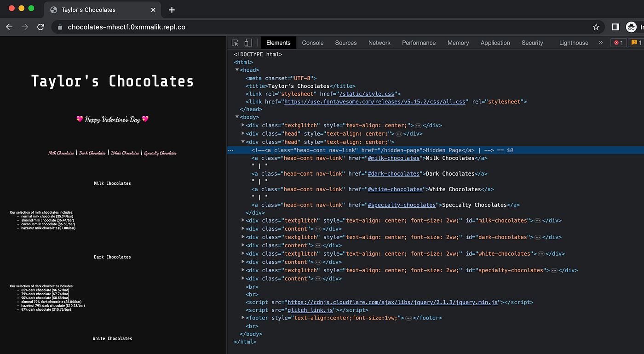644x354 pixels.
Task: Click the #specialty-chocolates href in source
Action: [402, 205]
